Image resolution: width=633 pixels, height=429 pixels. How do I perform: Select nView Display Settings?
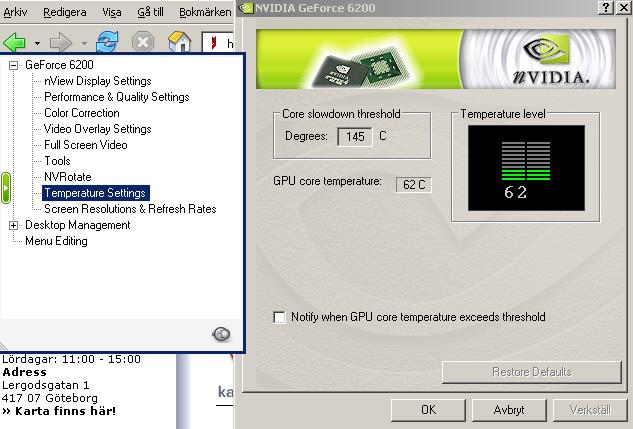(98, 81)
